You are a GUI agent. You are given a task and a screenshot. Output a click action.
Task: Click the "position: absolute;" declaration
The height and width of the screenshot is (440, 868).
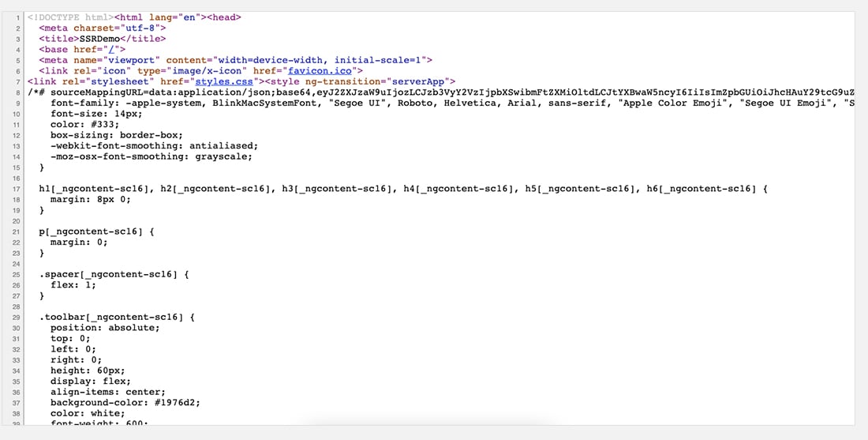(105, 328)
